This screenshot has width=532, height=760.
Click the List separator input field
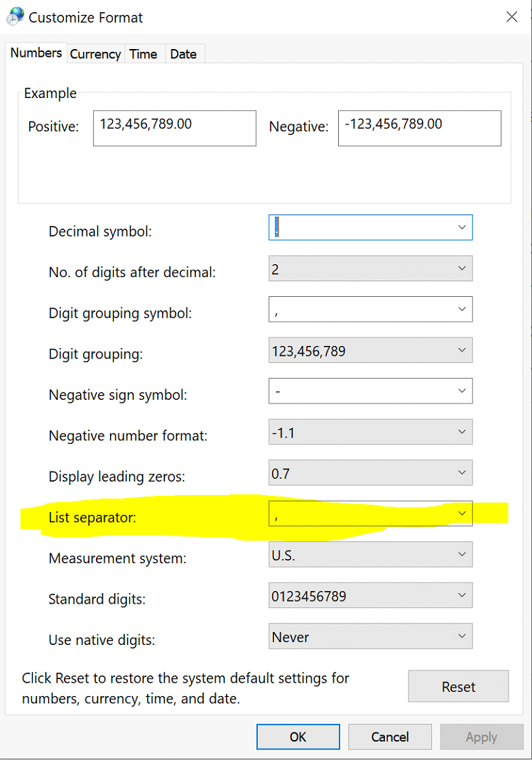[361, 514]
